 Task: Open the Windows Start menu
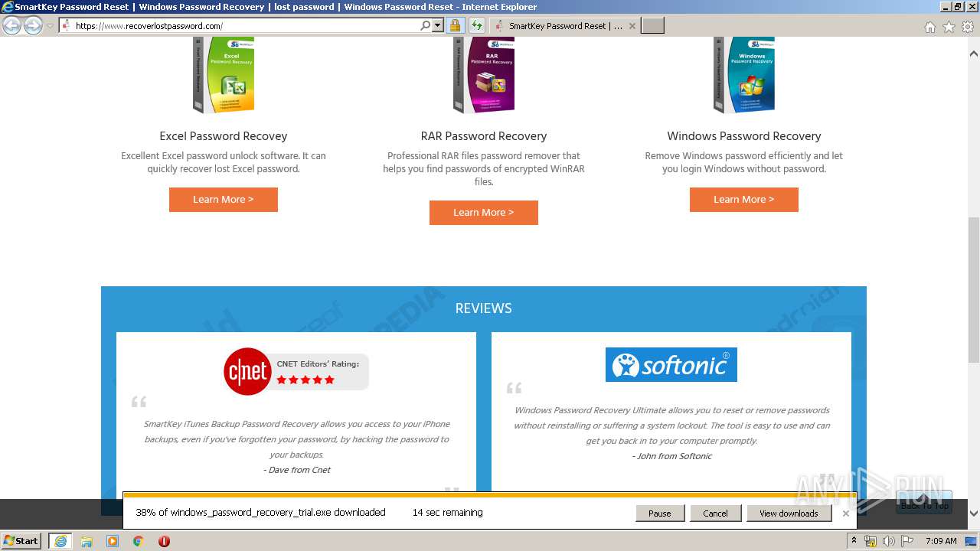click(x=21, y=540)
